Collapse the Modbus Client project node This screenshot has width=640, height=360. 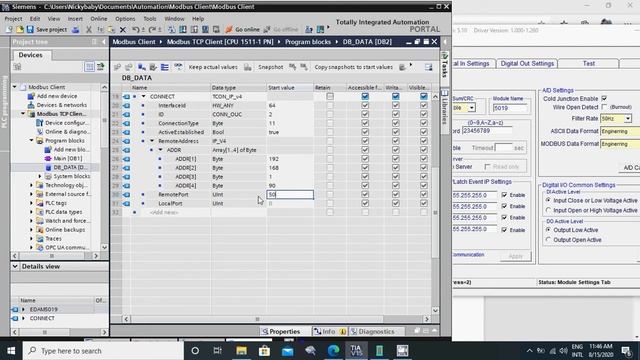click(x=15, y=87)
